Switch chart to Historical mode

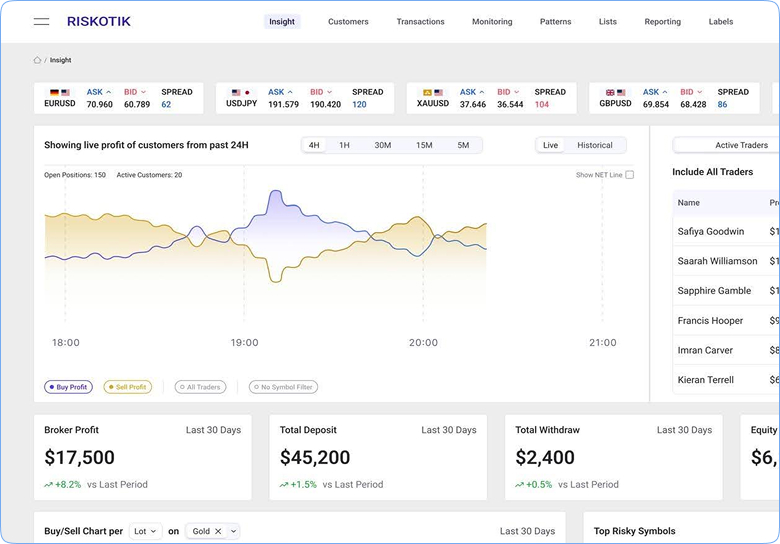point(594,145)
